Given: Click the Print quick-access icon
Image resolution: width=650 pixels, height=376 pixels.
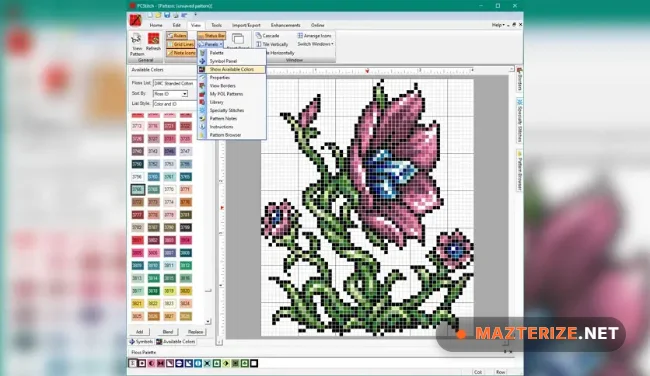Looking at the screenshot, I should (176, 15).
